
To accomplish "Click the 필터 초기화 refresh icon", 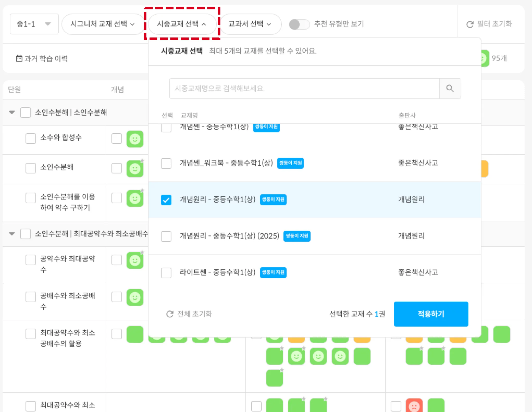I will coord(470,24).
